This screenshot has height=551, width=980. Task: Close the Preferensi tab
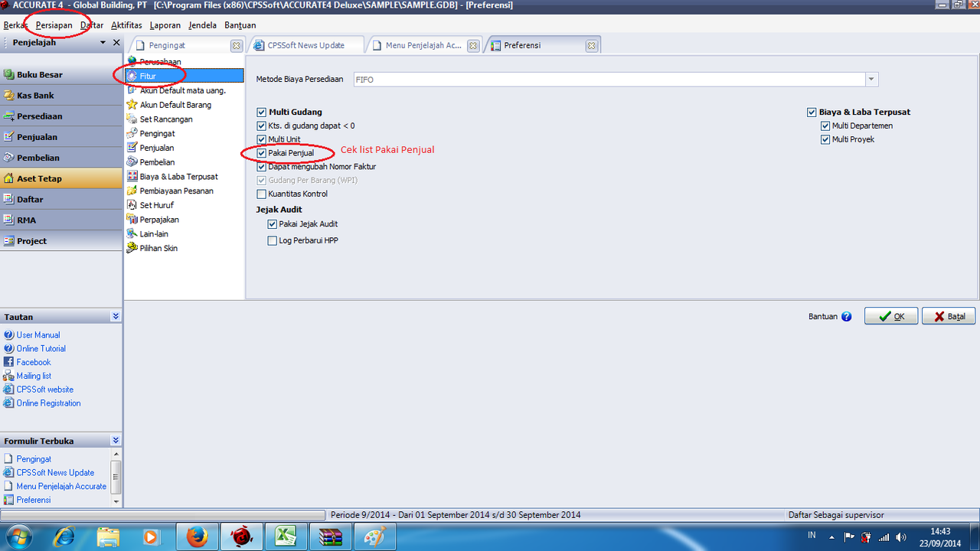591,46
